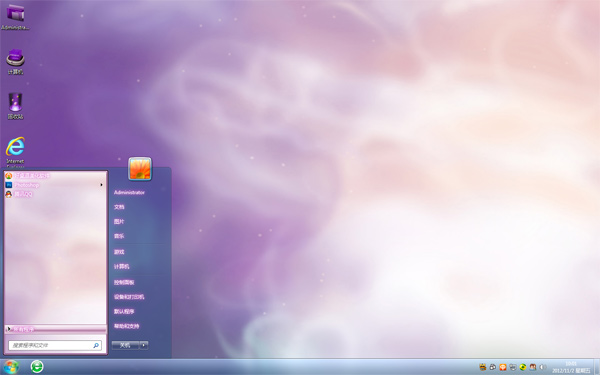This screenshot has width=600, height=375.
Task: Open 游戏 from the Start menu
Action: (x=119, y=252)
